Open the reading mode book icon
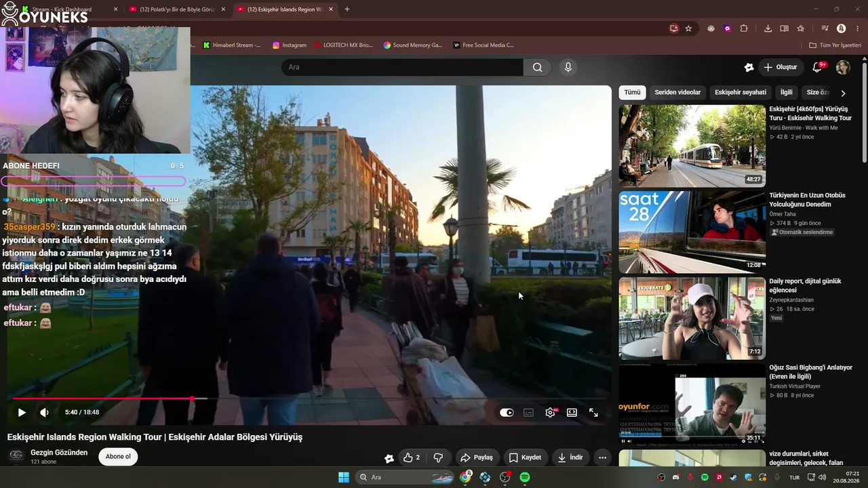 [784, 28]
